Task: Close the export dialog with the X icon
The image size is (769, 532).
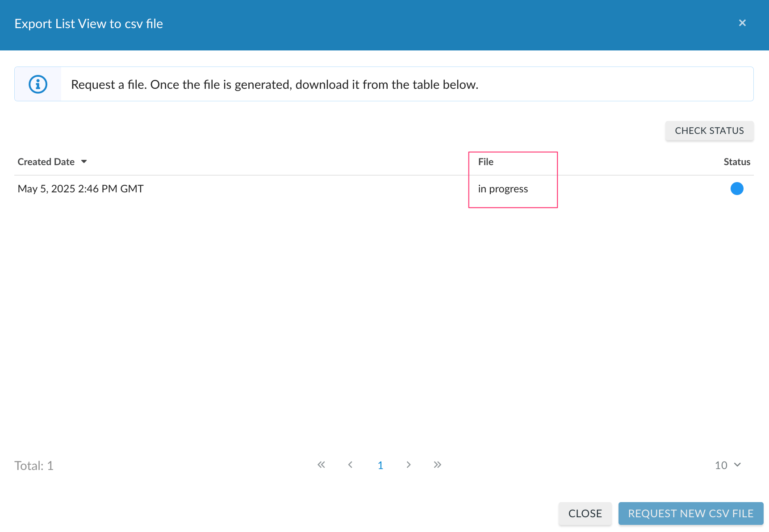Action: [x=742, y=23]
